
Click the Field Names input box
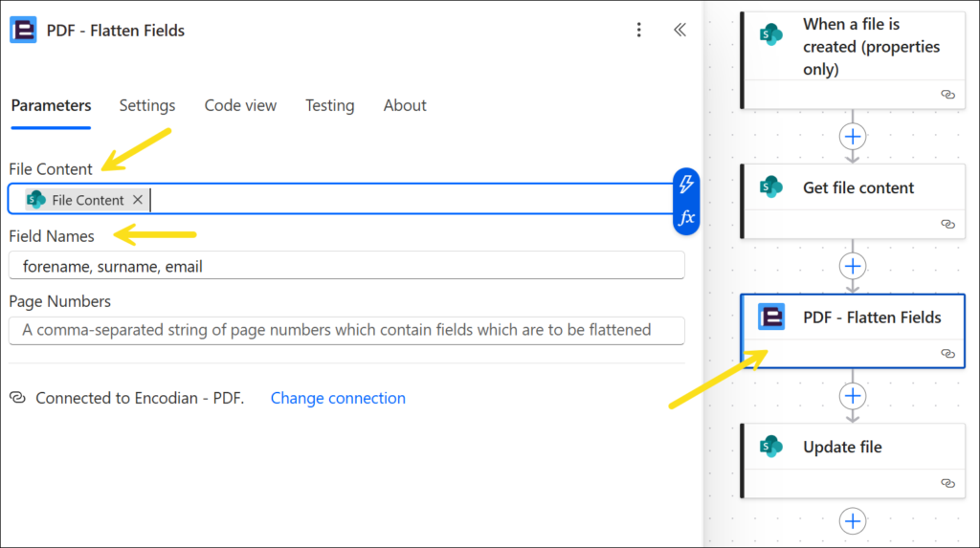click(x=345, y=266)
